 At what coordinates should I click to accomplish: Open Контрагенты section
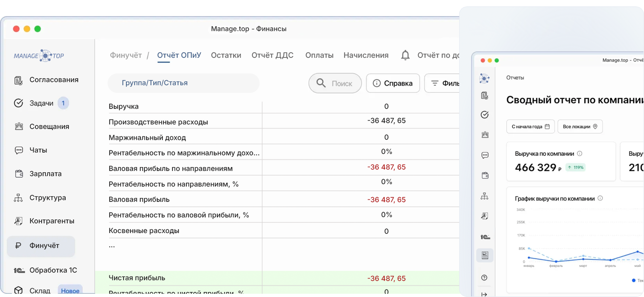[44, 221]
